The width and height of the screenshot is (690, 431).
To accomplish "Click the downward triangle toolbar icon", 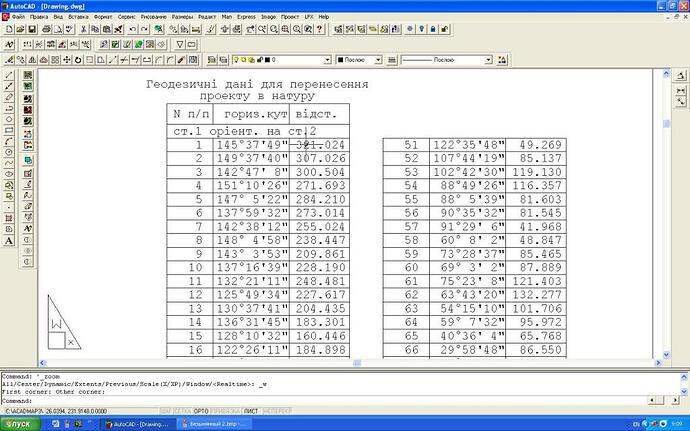I will click(180, 44).
